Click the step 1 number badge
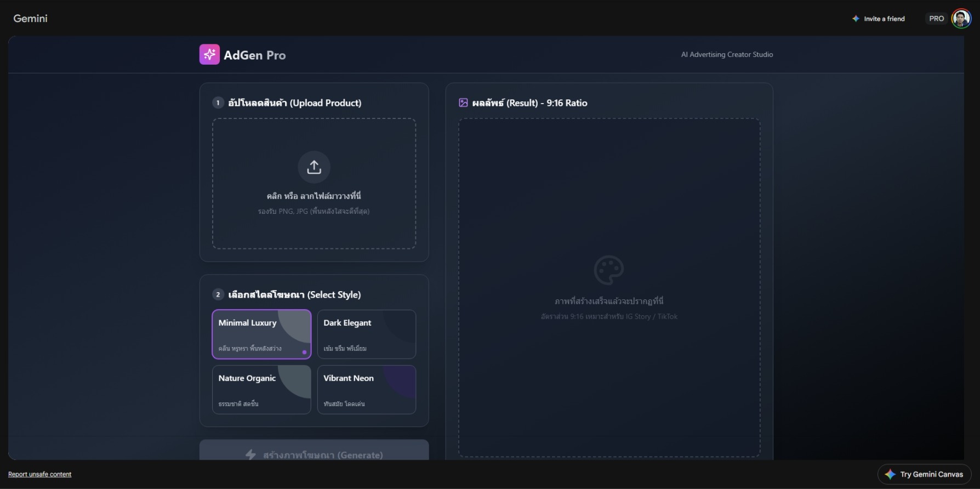The image size is (980, 489). [218, 103]
